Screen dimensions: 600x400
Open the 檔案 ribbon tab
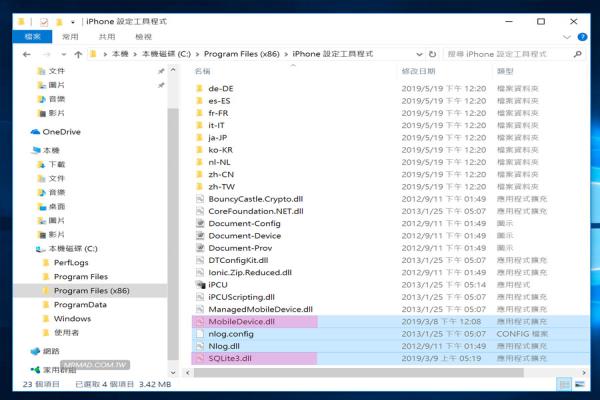point(33,37)
